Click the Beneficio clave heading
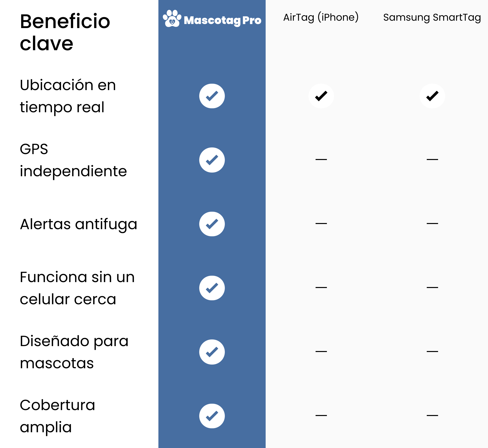Image resolution: width=488 pixels, height=448 pixels. tap(65, 32)
